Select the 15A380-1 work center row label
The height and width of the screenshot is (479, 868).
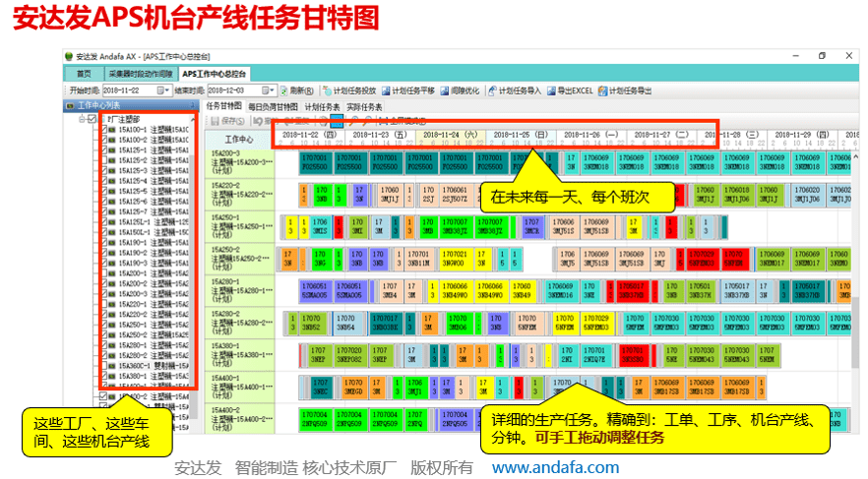pyautogui.click(x=240, y=355)
